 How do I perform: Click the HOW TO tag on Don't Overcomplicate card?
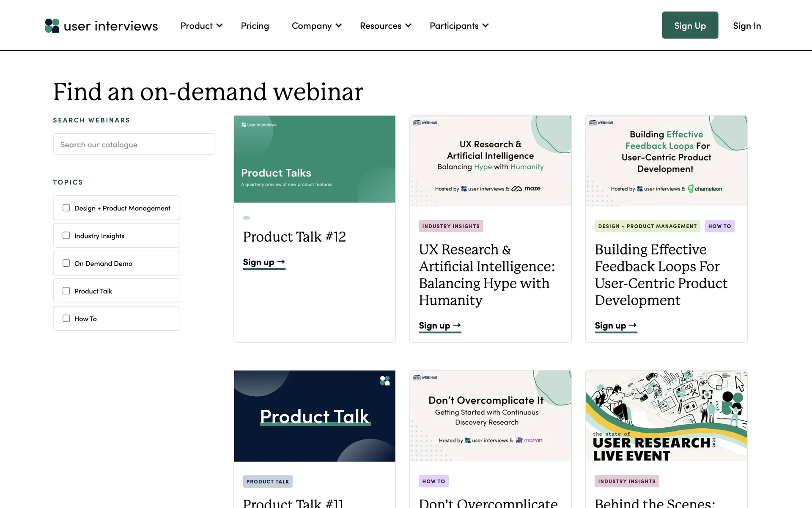(433, 481)
